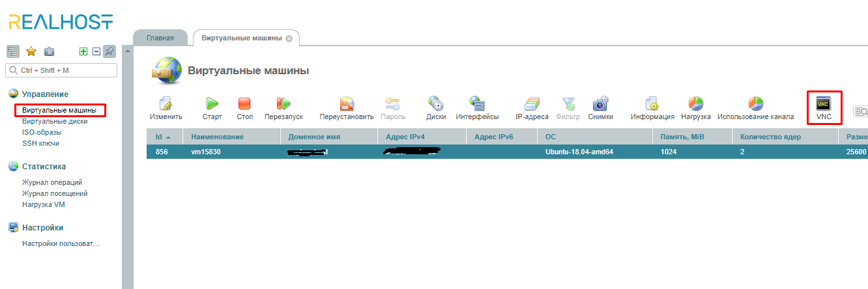Image resolution: width=868 pixels, height=289 pixels.
Task: Open Нагрузка VM in the sidebar
Action: click(44, 204)
